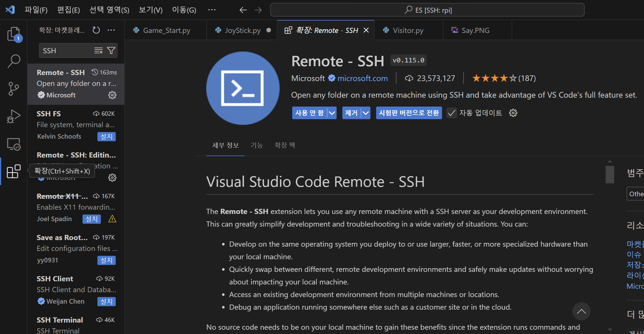Switch to the Visitor.py tab
The height and width of the screenshot is (334, 644).
(409, 30)
